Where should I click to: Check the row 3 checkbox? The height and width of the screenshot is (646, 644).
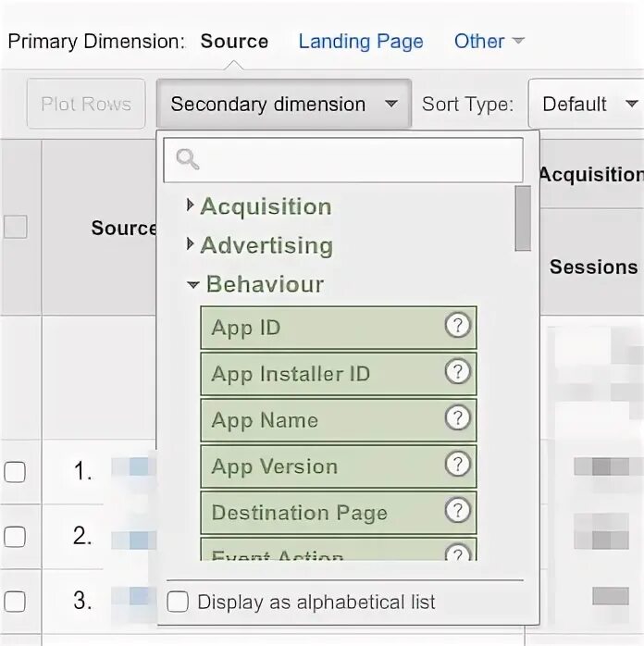point(15,601)
